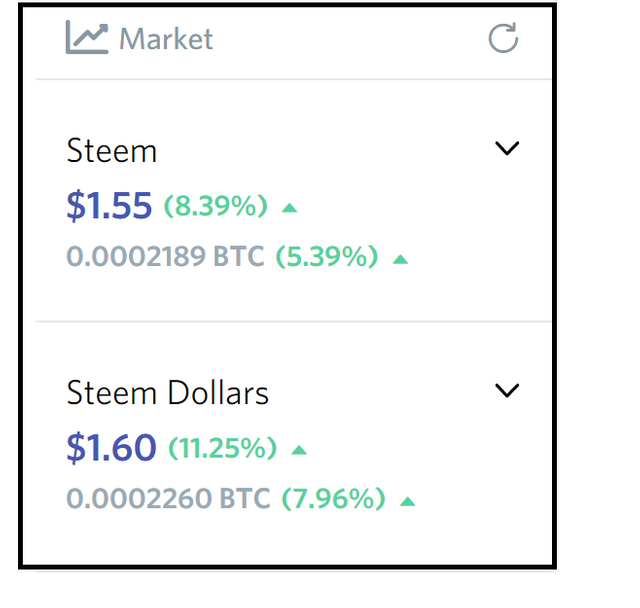
Task: Click the green arrow beside 7.96%
Action: [x=407, y=501]
